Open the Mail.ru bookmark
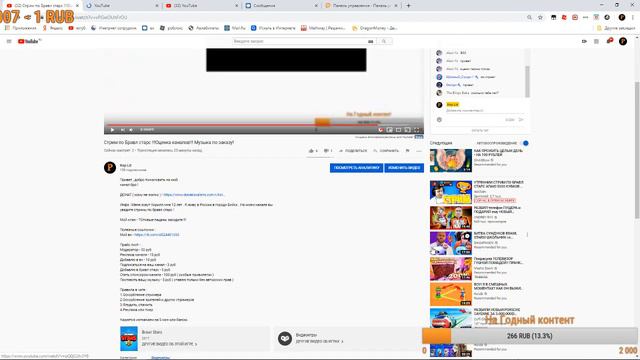 pyautogui.click(x=235, y=28)
